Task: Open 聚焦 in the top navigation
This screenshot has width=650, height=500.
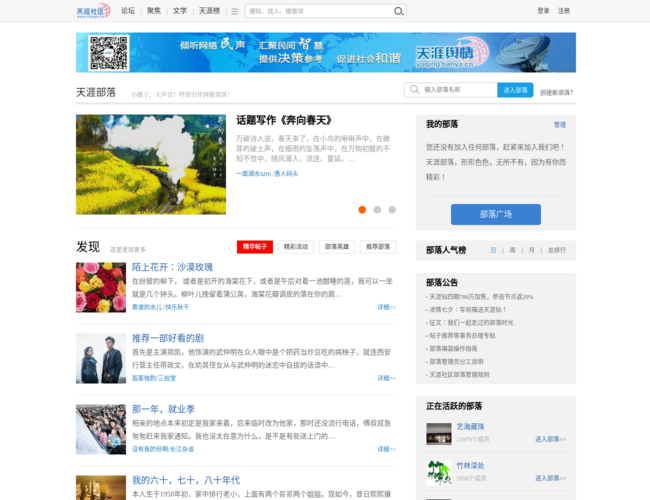Action: (154, 11)
